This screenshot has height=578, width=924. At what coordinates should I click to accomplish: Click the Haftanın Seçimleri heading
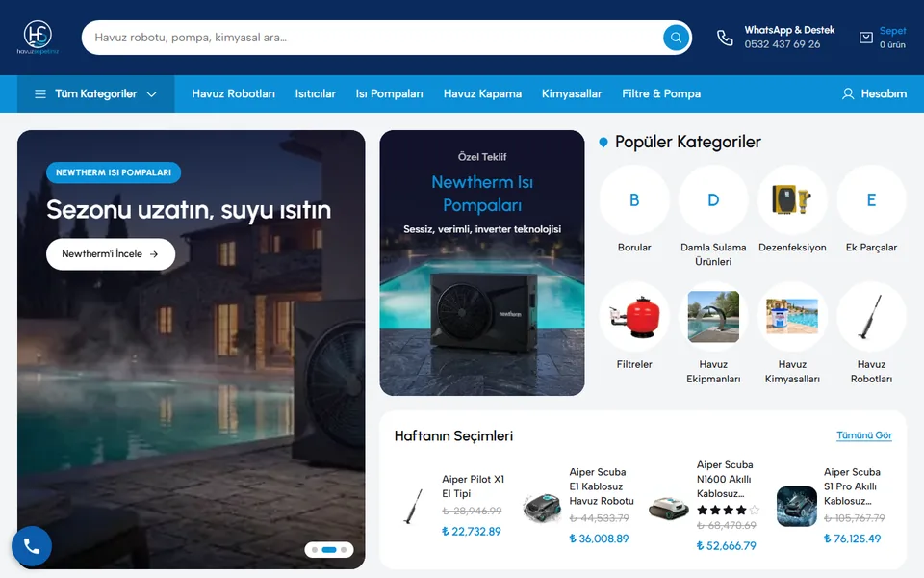453,435
